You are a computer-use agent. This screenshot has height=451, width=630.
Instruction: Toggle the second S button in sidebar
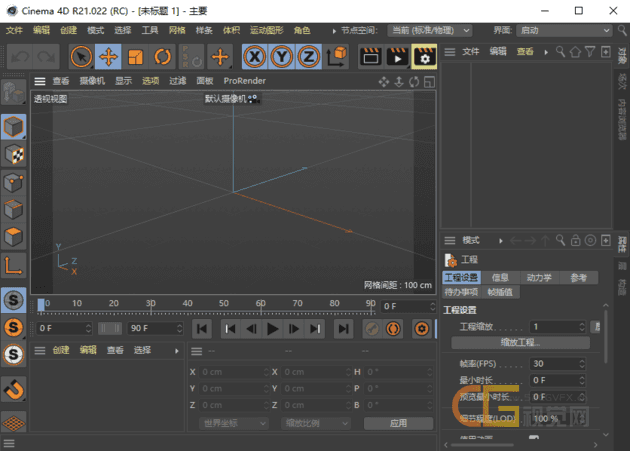click(13, 327)
